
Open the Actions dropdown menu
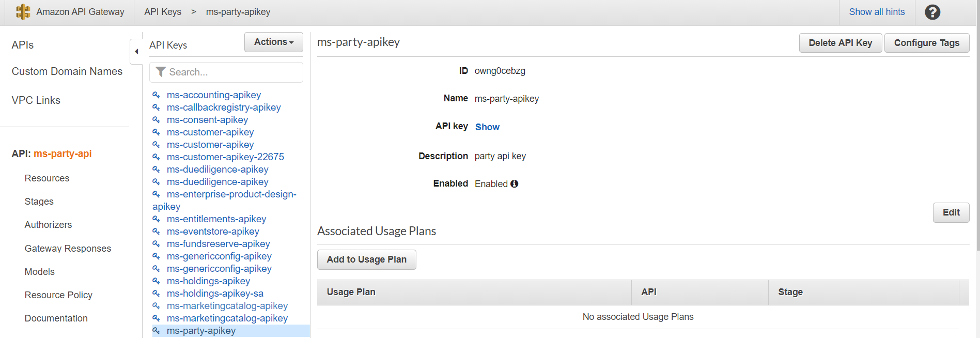(273, 42)
